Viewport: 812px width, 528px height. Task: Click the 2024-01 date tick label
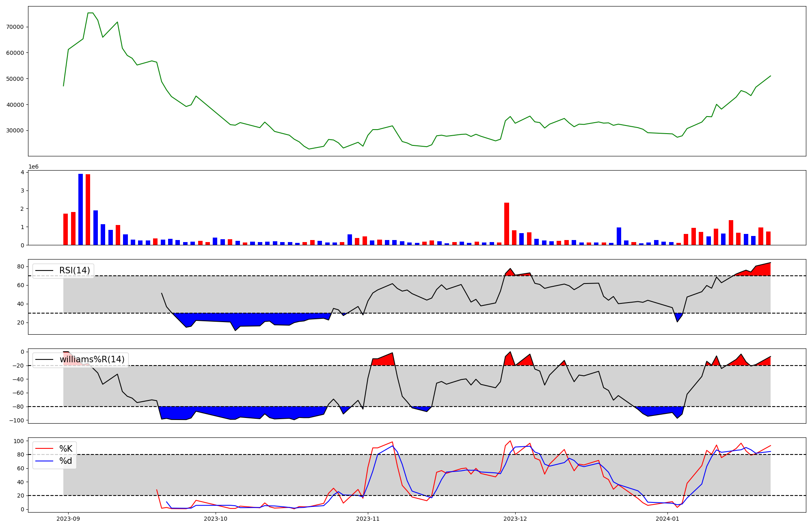click(667, 519)
